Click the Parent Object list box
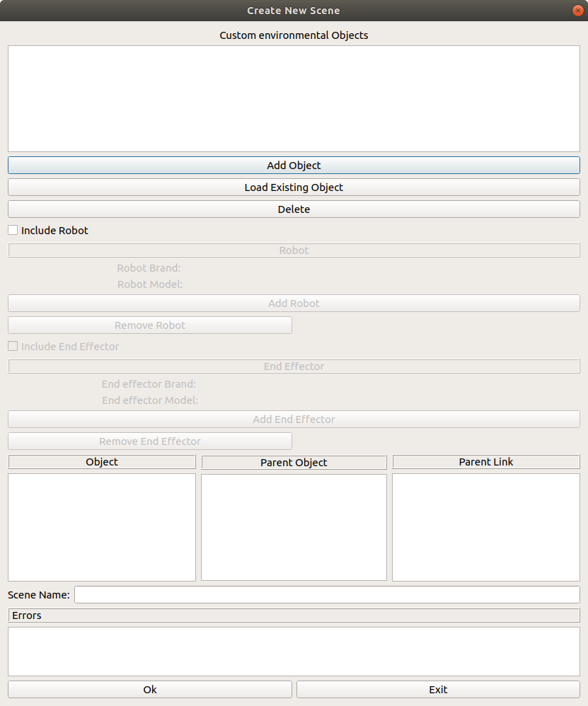588x706 pixels. (294, 527)
